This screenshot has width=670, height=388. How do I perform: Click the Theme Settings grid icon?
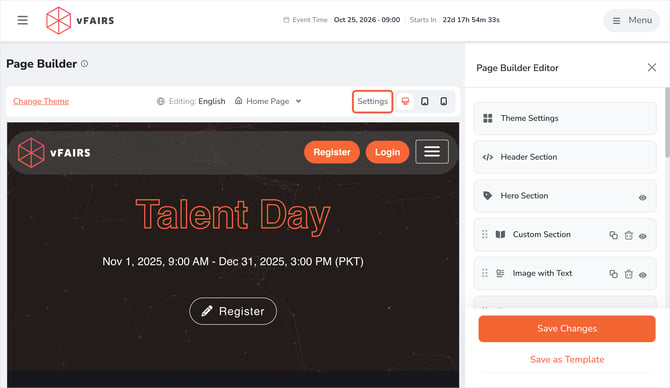[x=488, y=118]
